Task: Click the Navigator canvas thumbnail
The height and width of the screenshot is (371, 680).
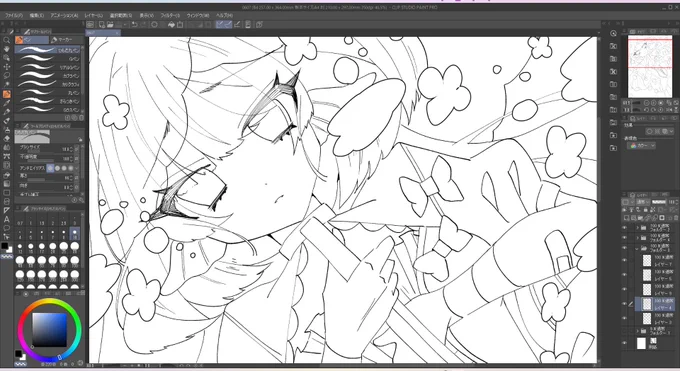Action: click(x=650, y=66)
